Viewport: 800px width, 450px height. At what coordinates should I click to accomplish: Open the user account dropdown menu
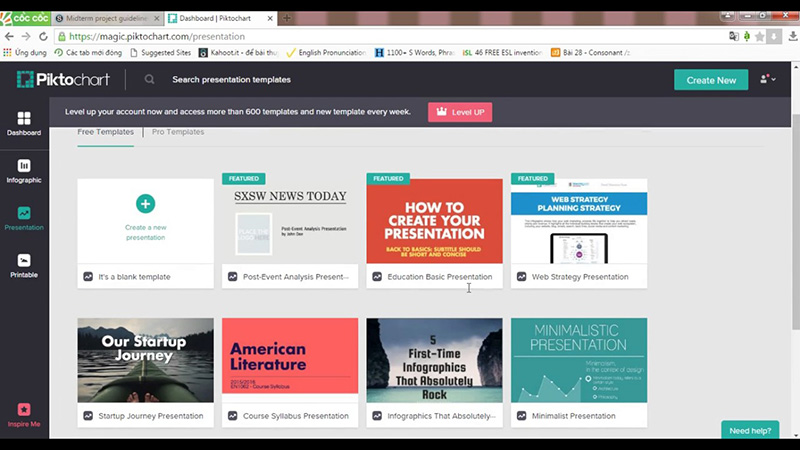click(x=768, y=79)
